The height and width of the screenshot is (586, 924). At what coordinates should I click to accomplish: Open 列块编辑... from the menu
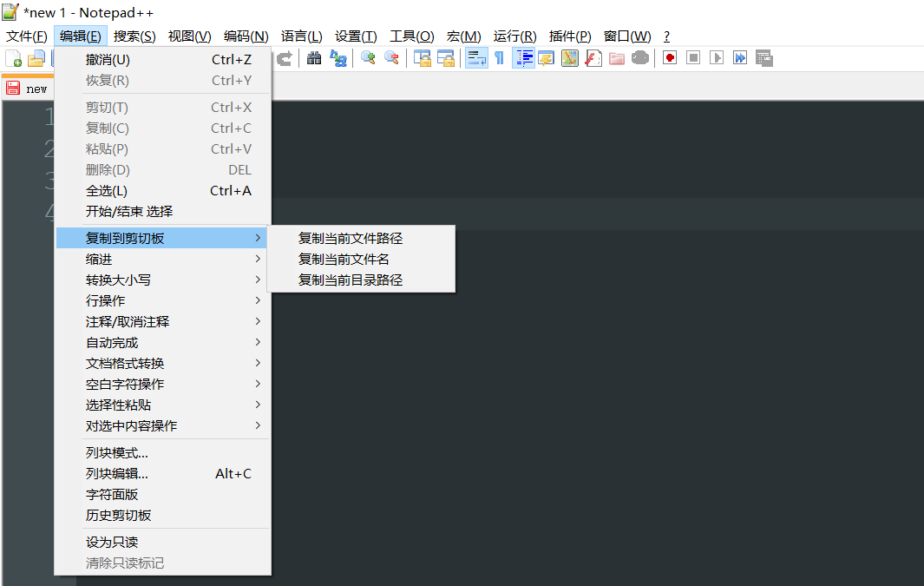tap(162, 473)
